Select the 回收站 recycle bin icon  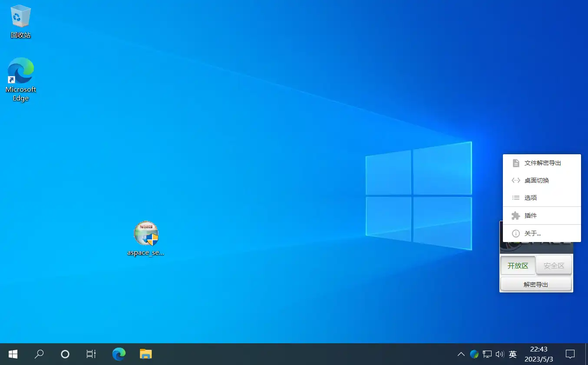coord(20,22)
